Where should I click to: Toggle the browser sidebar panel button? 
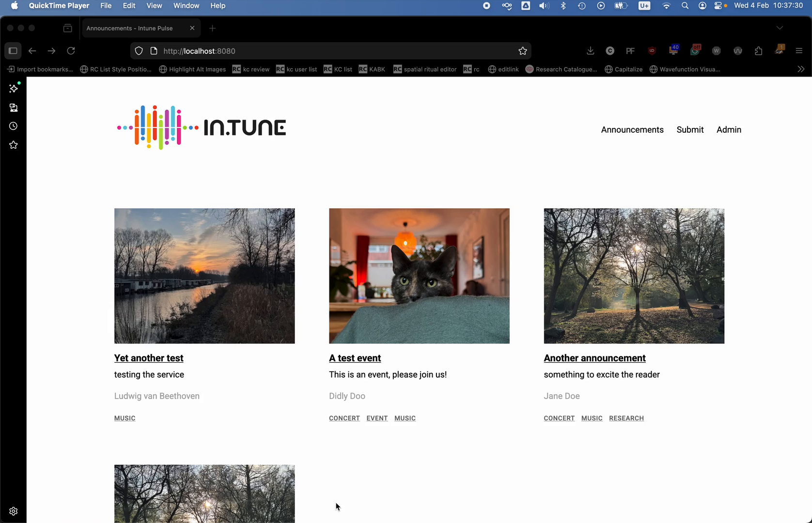point(13,51)
